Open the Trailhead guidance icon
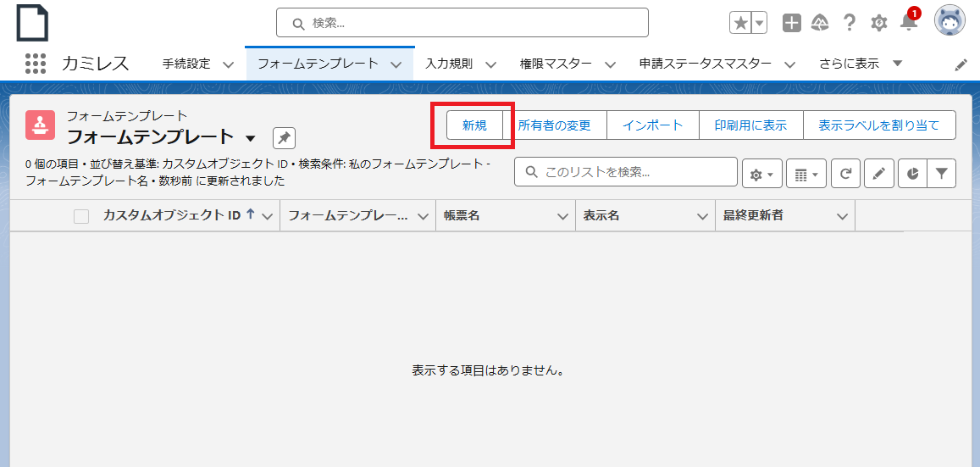Viewport: 980px width, 467px height. 820,23
